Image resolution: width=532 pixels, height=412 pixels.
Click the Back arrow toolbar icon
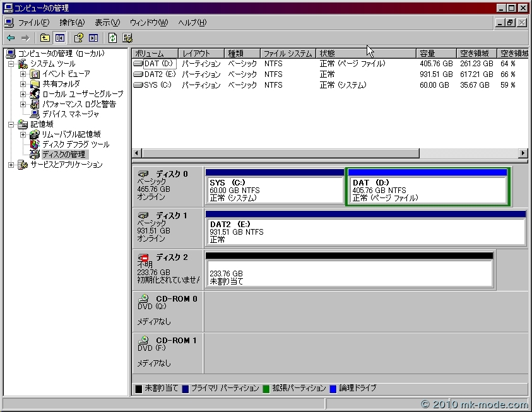pyautogui.click(x=11, y=38)
